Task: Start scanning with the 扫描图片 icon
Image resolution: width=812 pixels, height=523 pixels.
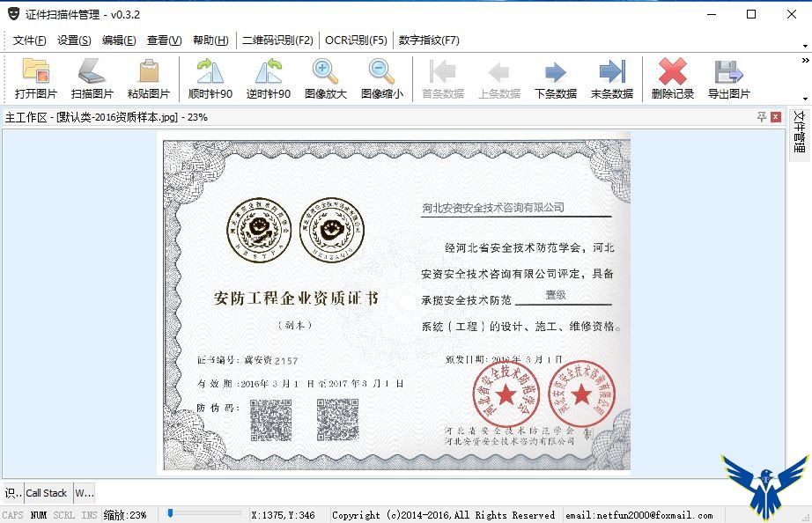Action: tap(92, 78)
